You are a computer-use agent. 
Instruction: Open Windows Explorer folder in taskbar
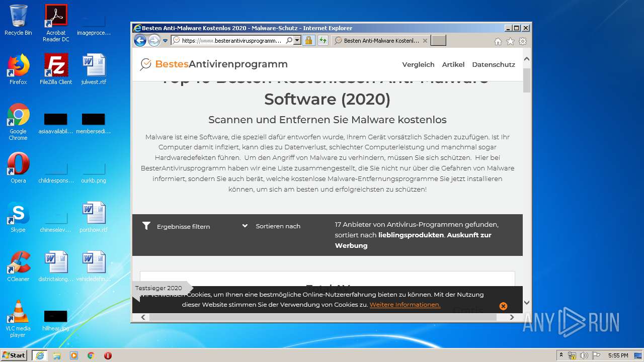tap(57, 355)
